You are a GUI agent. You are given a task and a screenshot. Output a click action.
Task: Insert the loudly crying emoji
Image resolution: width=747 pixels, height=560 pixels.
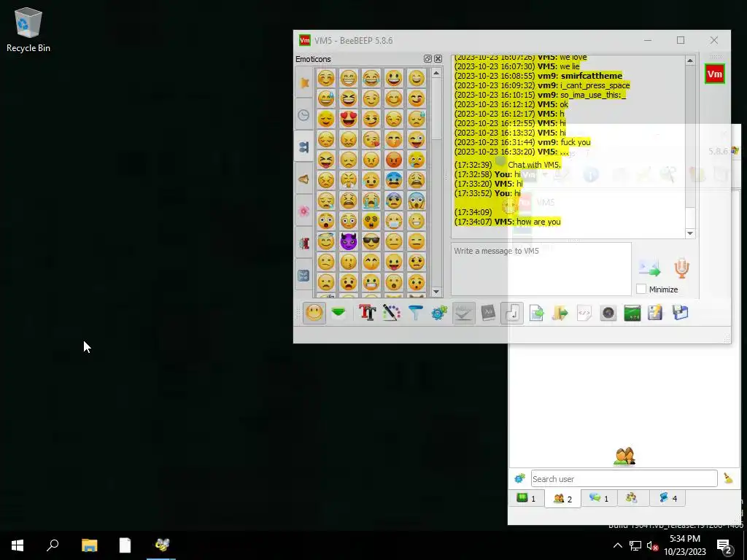coord(371,201)
